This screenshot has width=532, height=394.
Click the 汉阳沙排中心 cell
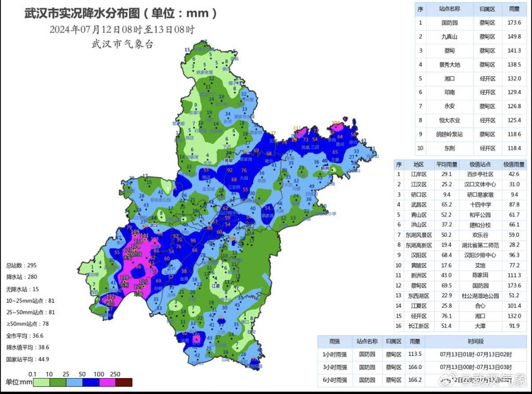click(x=480, y=255)
